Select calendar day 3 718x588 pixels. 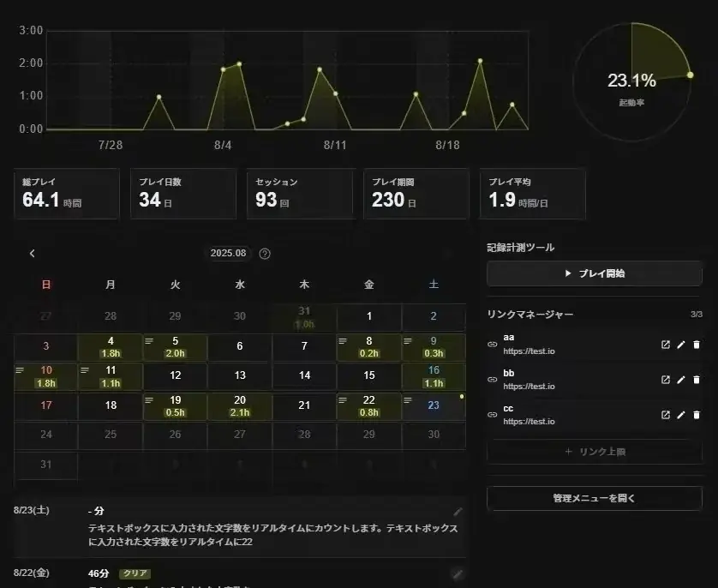point(45,347)
